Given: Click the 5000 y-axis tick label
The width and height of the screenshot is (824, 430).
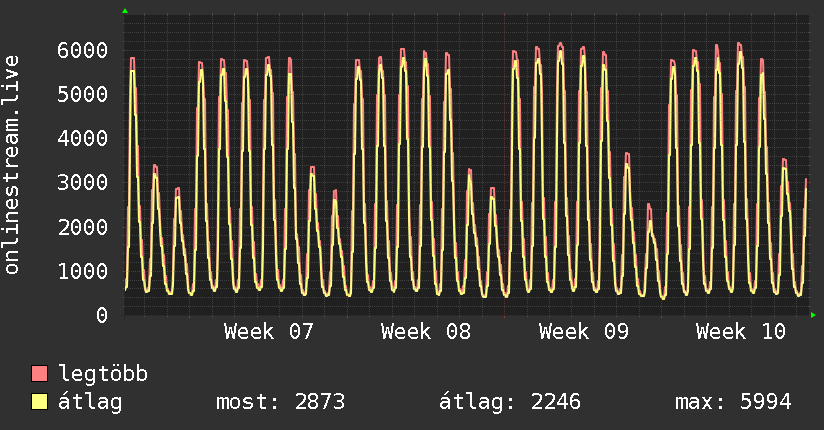Looking at the screenshot, I should pos(82,94).
